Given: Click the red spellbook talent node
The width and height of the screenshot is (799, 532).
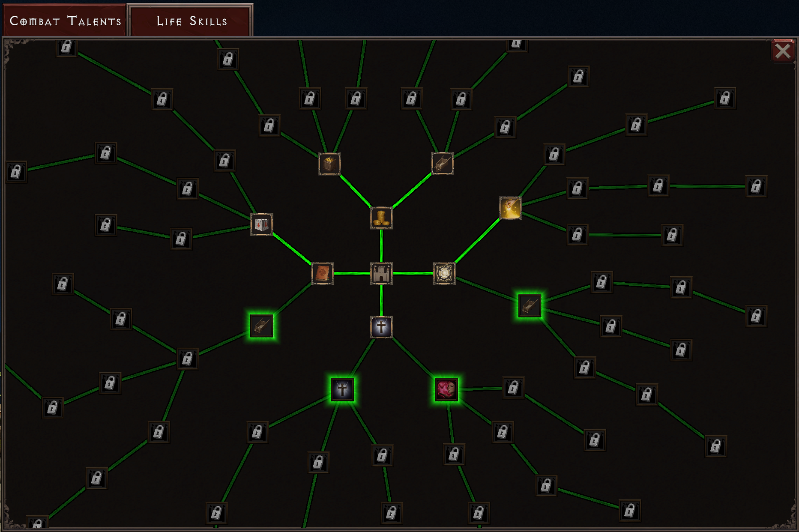Looking at the screenshot, I should (x=322, y=273).
